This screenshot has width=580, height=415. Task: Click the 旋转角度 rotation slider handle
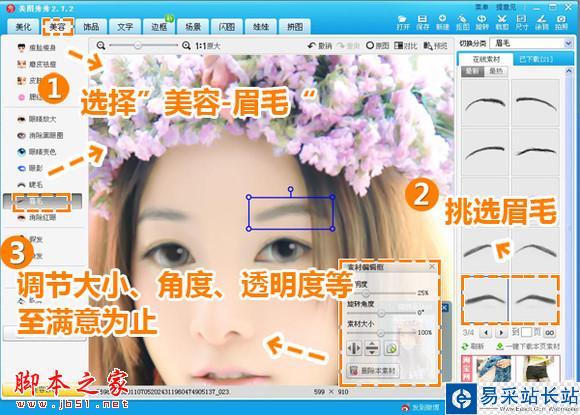[x=381, y=313]
